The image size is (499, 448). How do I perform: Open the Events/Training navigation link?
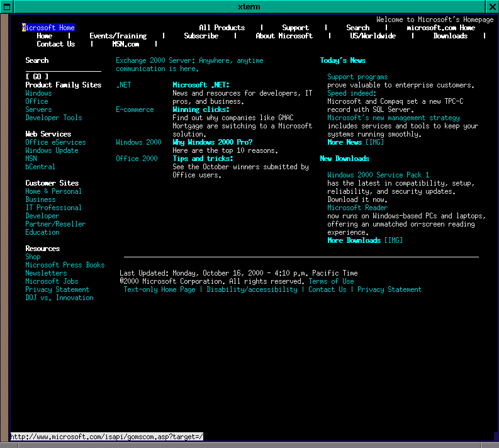pyautogui.click(x=118, y=36)
